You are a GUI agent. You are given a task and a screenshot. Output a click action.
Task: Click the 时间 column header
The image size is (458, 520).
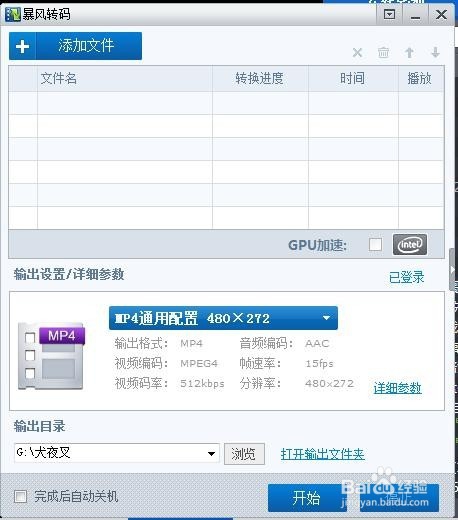[x=352, y=79]
